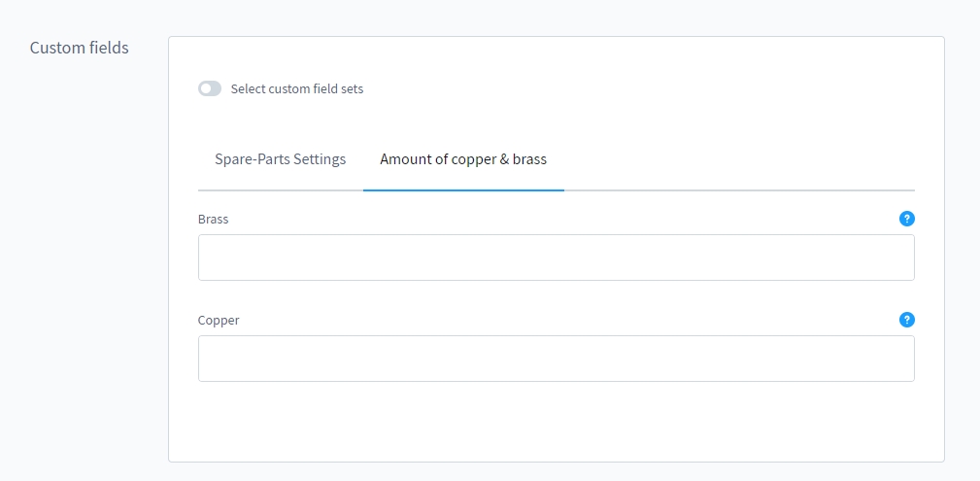
Task: Click the active copper & brass tab label
Action: point(463,159)
